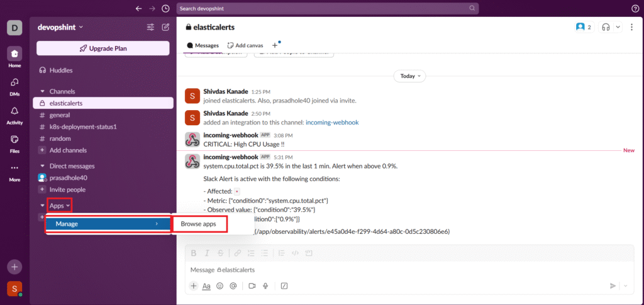Collapse the Apps section triangle

[x=42, y=206]
